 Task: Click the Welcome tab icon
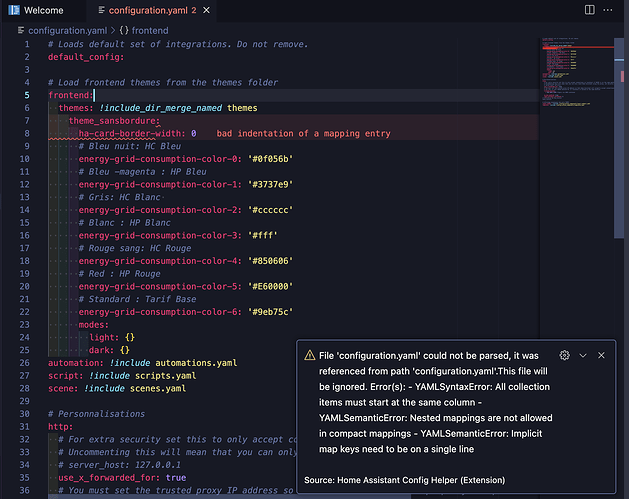click(x=14, y=10)
